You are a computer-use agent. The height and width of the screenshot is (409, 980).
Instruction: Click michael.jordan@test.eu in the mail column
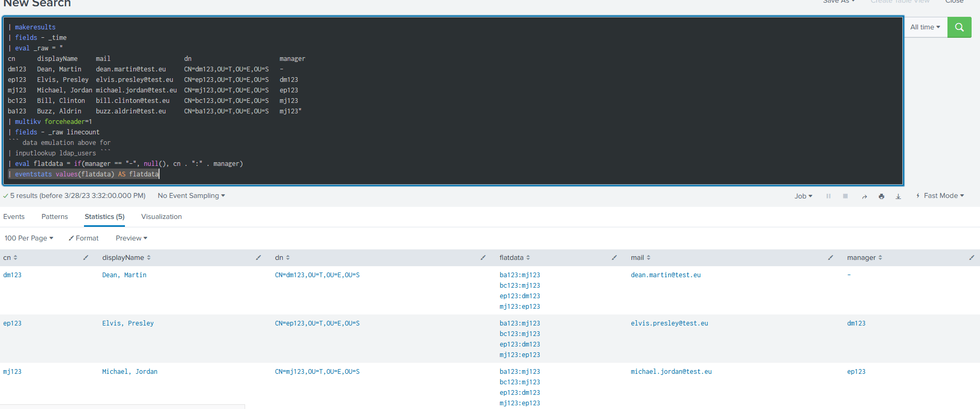671,372
